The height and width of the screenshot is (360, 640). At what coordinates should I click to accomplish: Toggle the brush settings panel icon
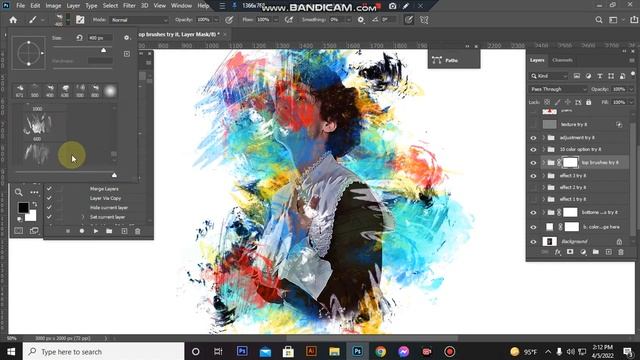[x=80, y=20]
